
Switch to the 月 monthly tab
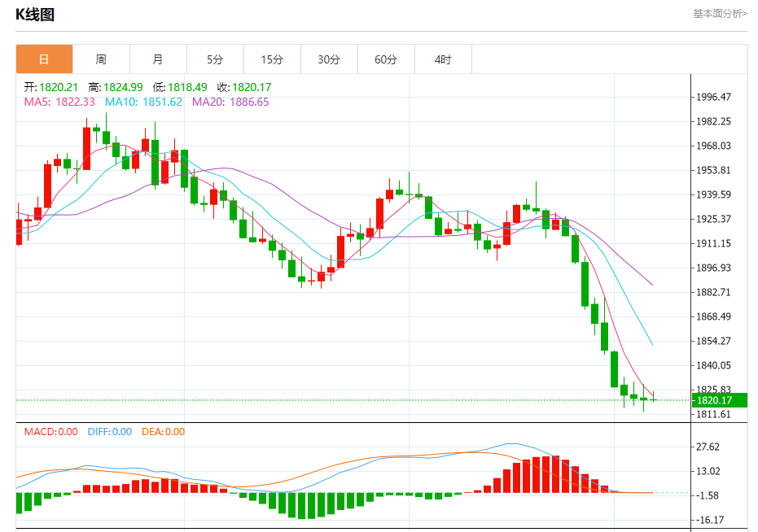click(158, 59)
